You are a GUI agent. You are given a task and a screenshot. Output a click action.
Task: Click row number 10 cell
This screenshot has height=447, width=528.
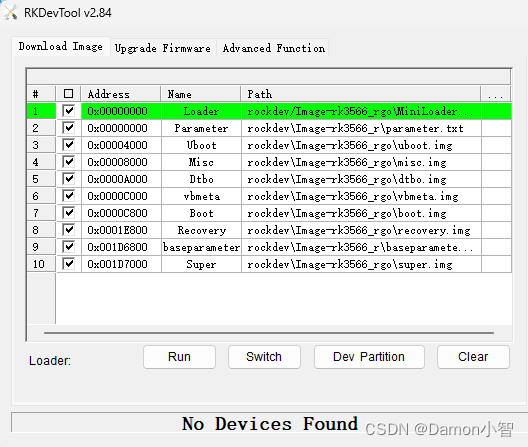point(41,264)
